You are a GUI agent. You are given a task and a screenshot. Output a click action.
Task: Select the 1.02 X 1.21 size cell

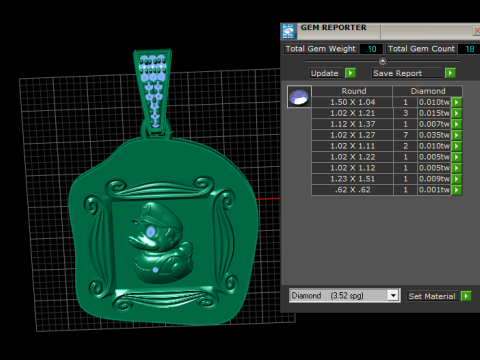tap(352, 113)
